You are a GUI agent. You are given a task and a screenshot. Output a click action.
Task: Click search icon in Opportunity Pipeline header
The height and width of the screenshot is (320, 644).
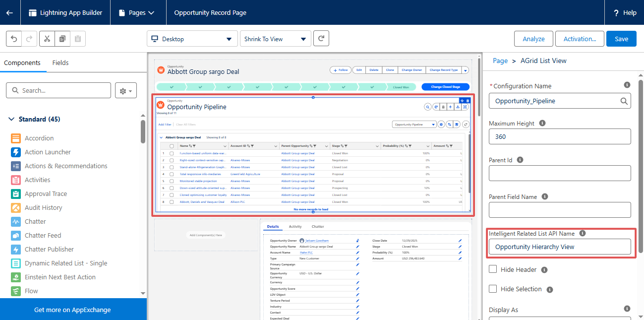pos(427,107)
